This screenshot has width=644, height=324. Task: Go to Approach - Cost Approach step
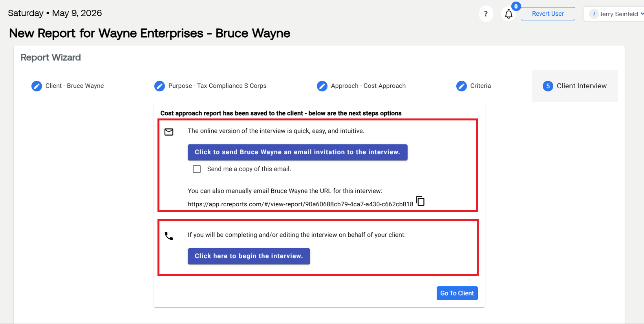click(368, 86)
